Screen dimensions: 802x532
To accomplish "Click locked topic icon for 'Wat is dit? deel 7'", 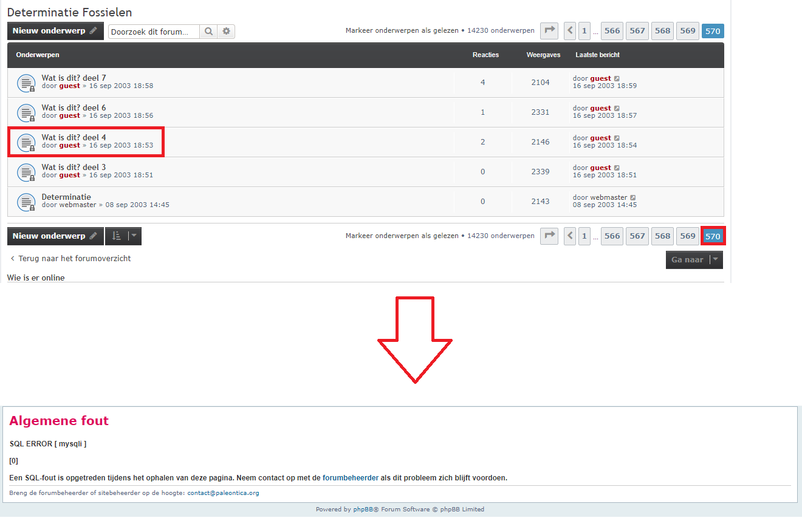I will [x=26, y=83].
